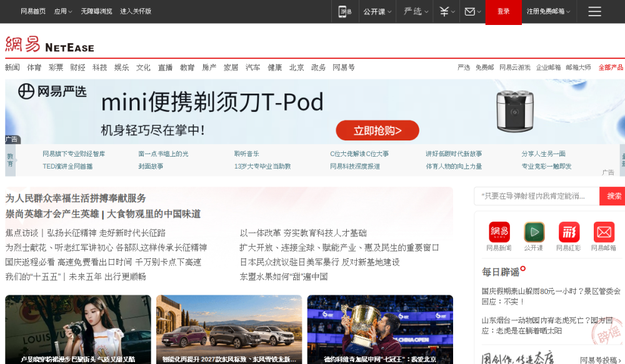Open the 娱乐 navigation tab
This screenshot has width=625, height=364.
click(122, 67)
